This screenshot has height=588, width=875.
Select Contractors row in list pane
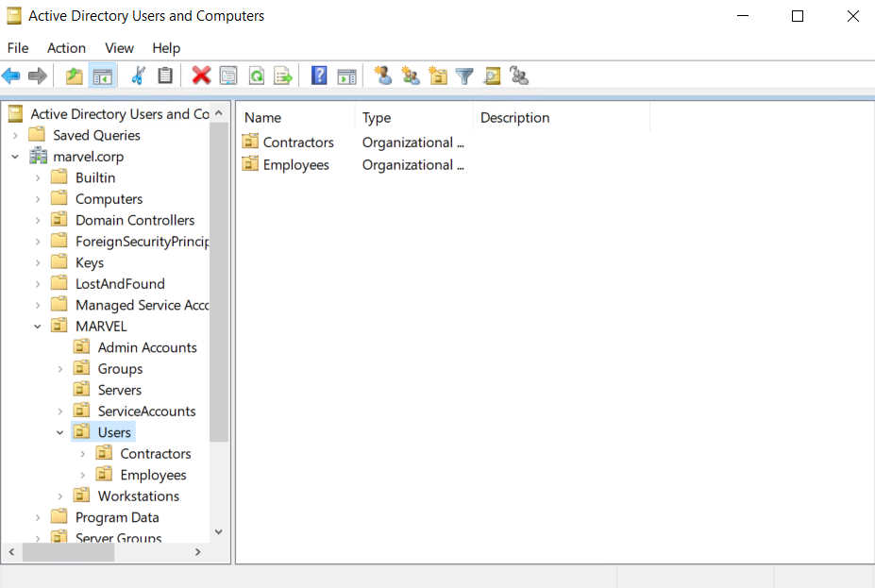click(x=298, y=143)
